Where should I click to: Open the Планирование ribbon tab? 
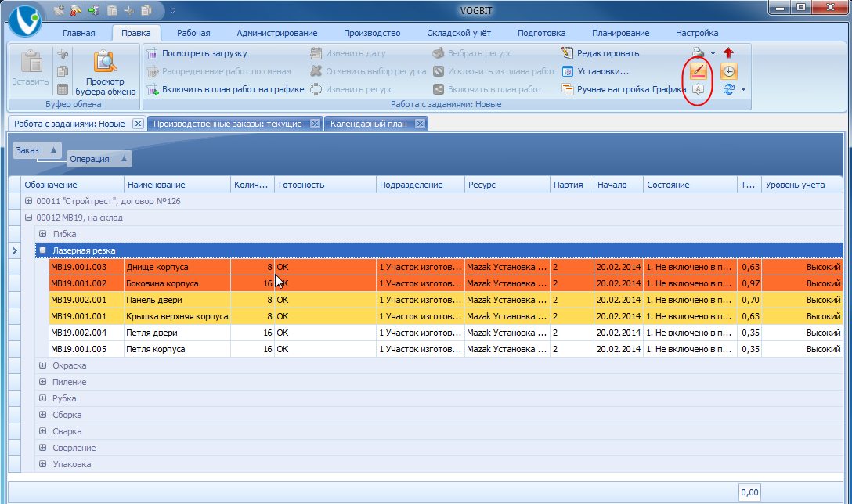click(620, 33)
